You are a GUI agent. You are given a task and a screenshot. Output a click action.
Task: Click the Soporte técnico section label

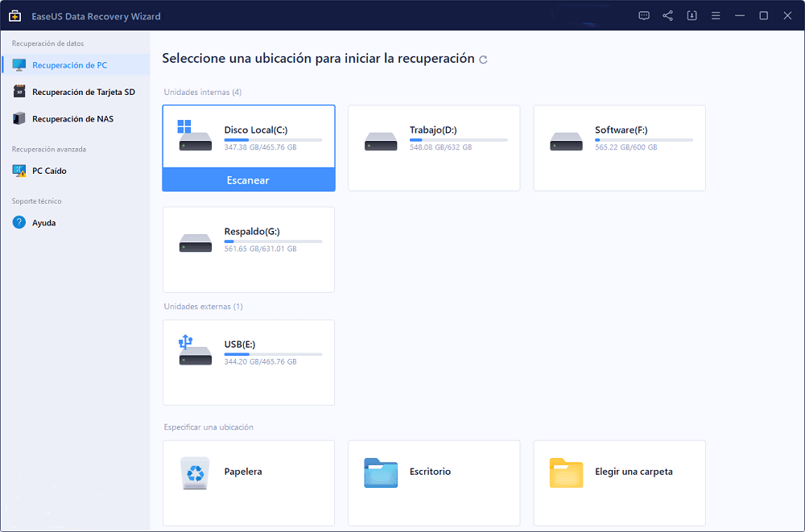pos(36,201)
